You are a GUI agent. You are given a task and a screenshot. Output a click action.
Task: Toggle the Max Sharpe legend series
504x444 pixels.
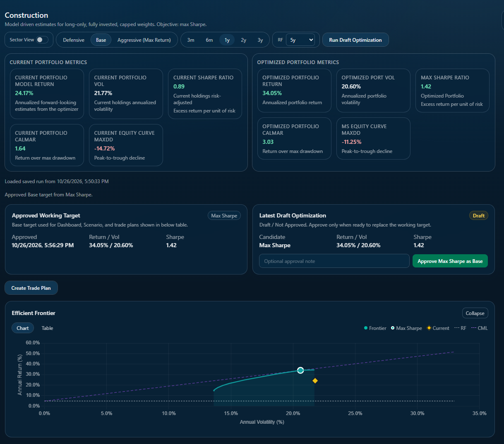(406, 328)
